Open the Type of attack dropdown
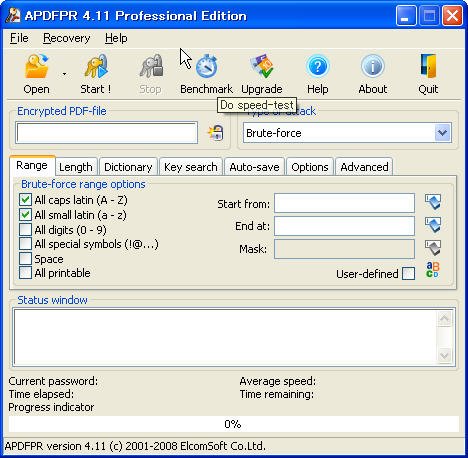 443,133
